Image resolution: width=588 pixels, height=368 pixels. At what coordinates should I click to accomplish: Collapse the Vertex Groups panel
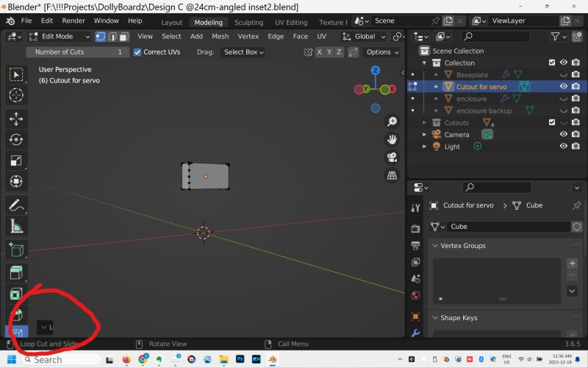[x=435, y=246]
